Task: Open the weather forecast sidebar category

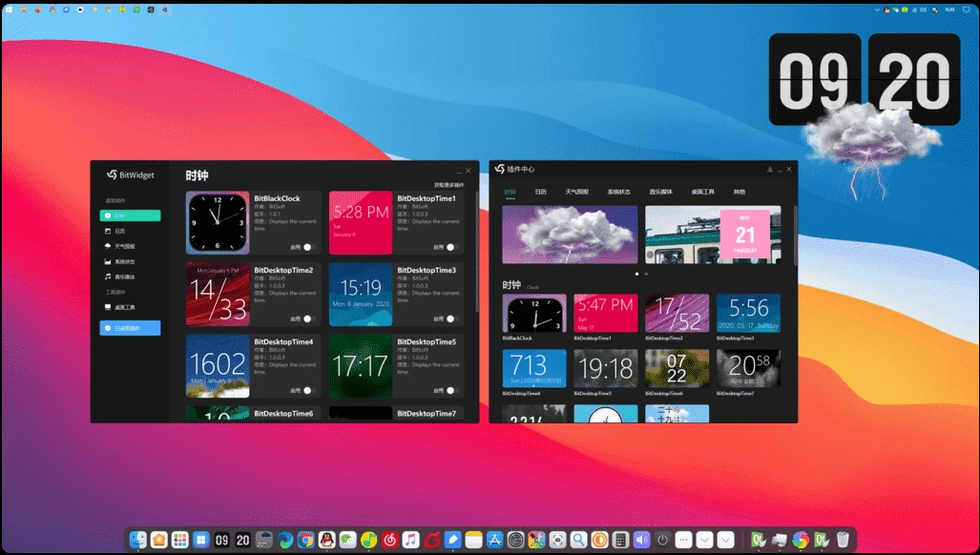Action: (107, 246)
